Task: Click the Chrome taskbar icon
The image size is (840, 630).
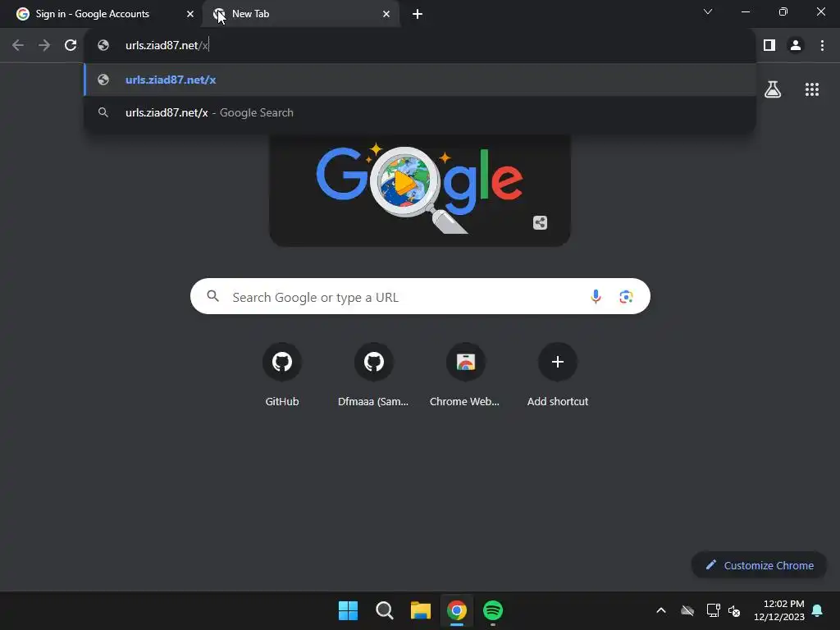Action: [456, 610]
